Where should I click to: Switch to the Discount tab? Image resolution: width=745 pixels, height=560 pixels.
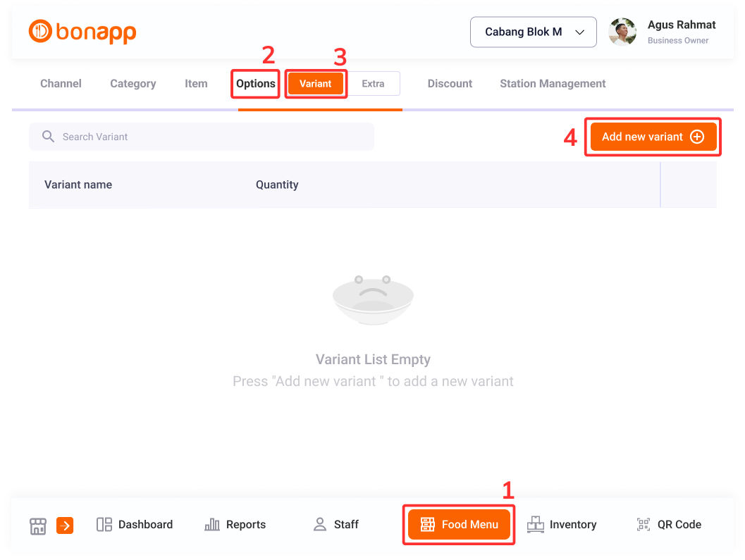pyautogui.click(x=450, y=84)
